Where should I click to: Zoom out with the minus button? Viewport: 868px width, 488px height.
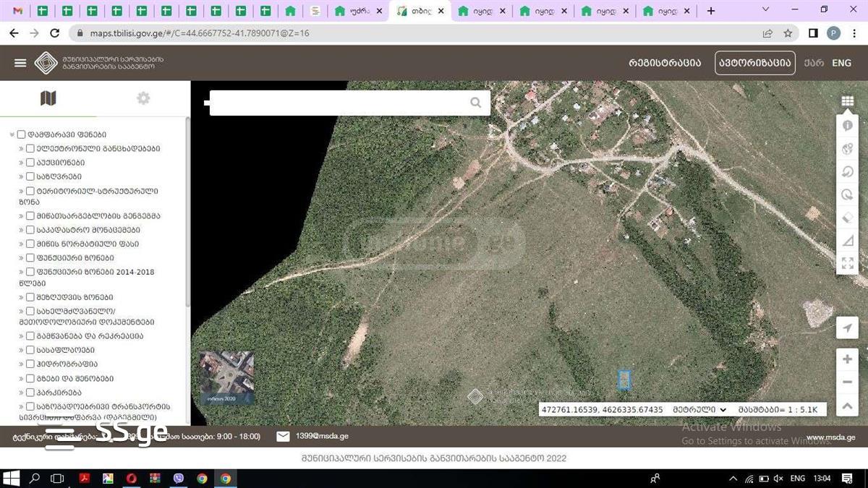(x=847, y=382)
